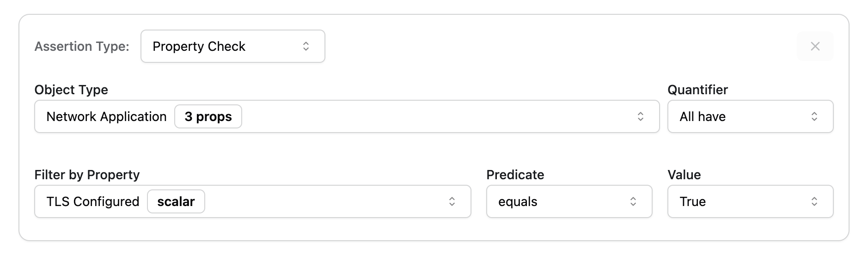Open the True value dropdown

coord(740,201)
